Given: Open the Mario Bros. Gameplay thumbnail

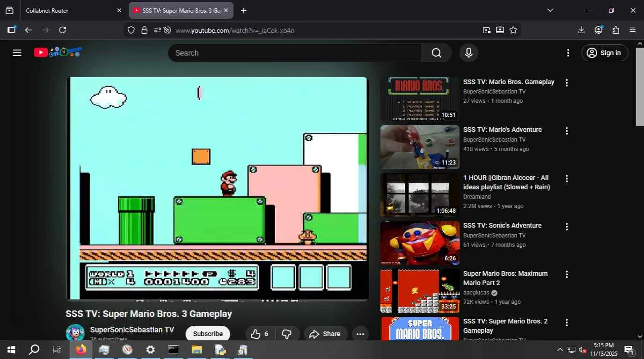Looking at the screenshot, I should coord(420,99).
